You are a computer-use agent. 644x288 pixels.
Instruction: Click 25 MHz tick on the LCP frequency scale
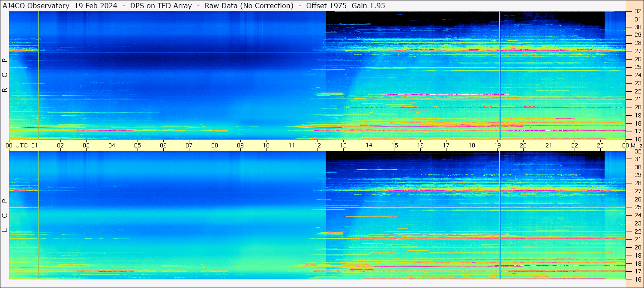point(637,207)
